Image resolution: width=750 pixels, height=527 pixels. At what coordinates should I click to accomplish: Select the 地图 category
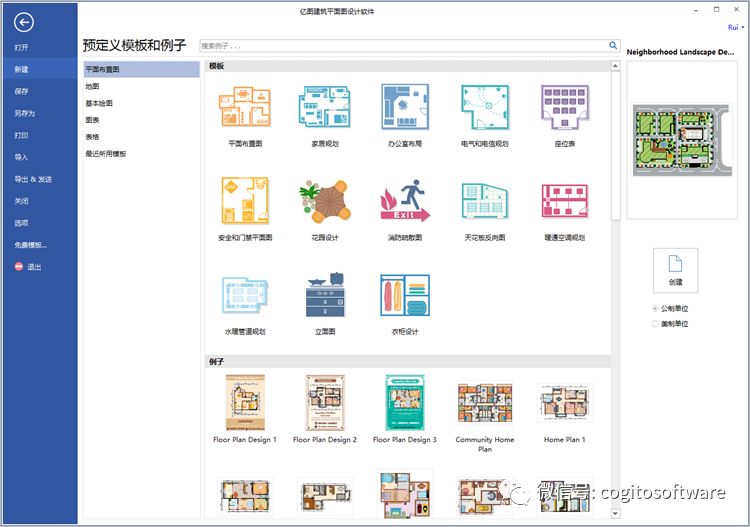(142, 86)
